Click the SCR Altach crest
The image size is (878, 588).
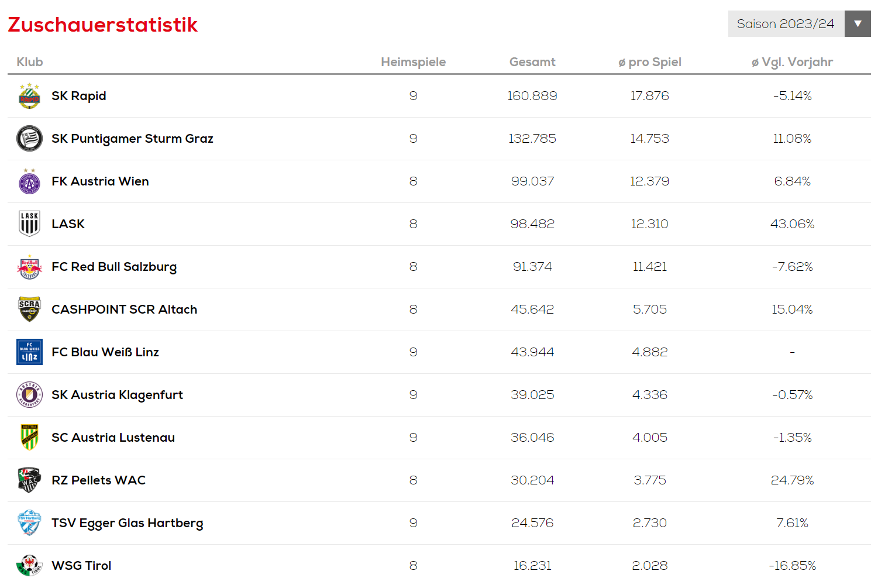29,310
